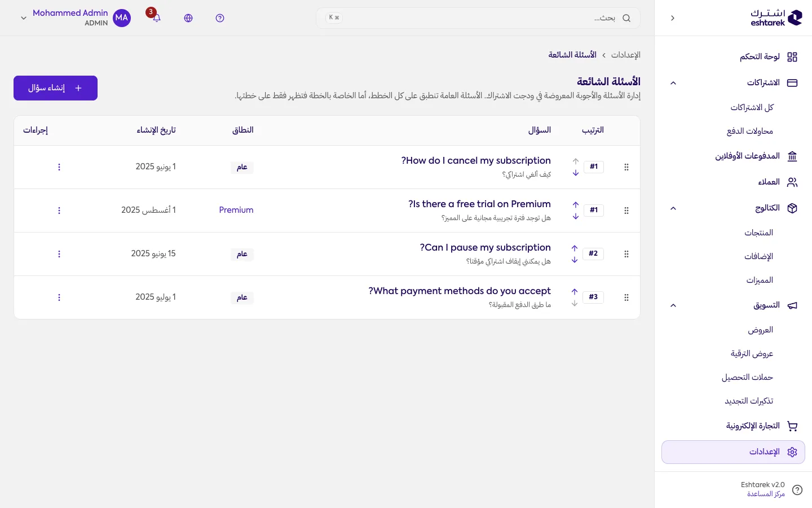
Task: Click the plus icon in إنشاء سؤال button
Action: pos(78,88)
